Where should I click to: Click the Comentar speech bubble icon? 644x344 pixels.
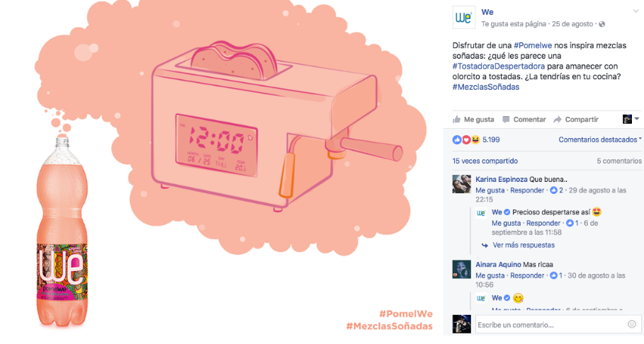(506, 120)
